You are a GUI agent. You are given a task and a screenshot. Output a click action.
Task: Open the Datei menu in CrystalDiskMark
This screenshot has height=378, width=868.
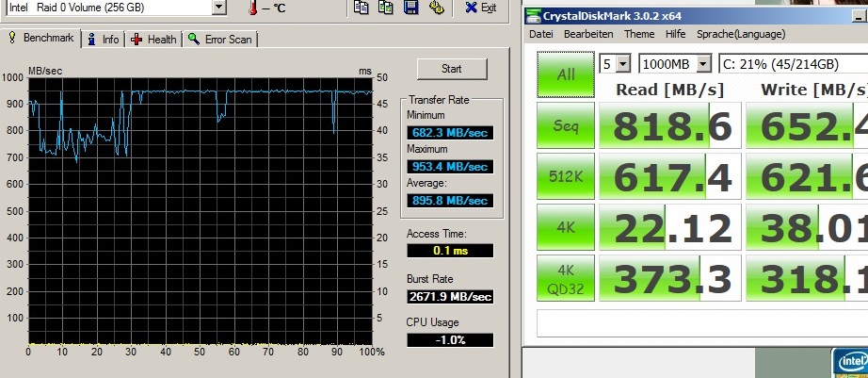coord(540,34)
